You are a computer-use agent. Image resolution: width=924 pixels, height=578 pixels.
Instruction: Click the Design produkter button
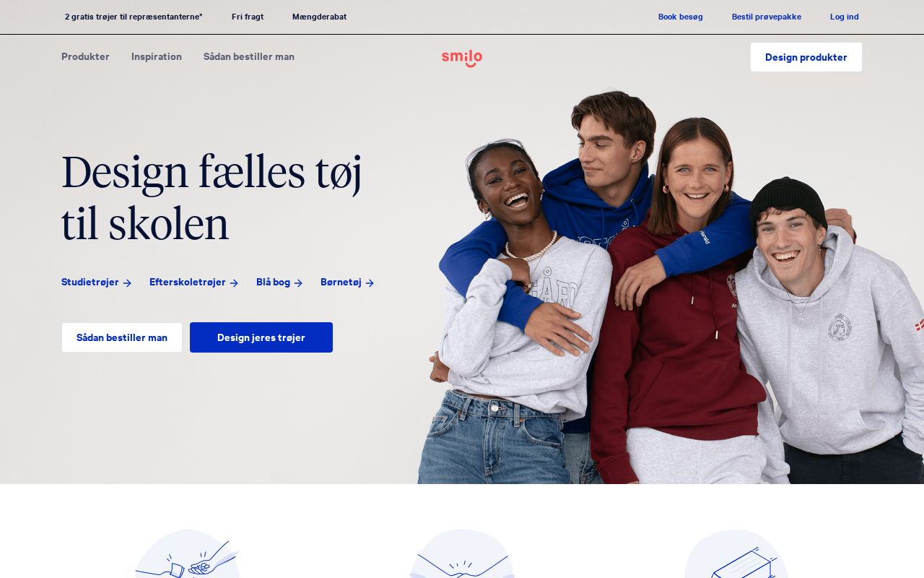(806, 57)
